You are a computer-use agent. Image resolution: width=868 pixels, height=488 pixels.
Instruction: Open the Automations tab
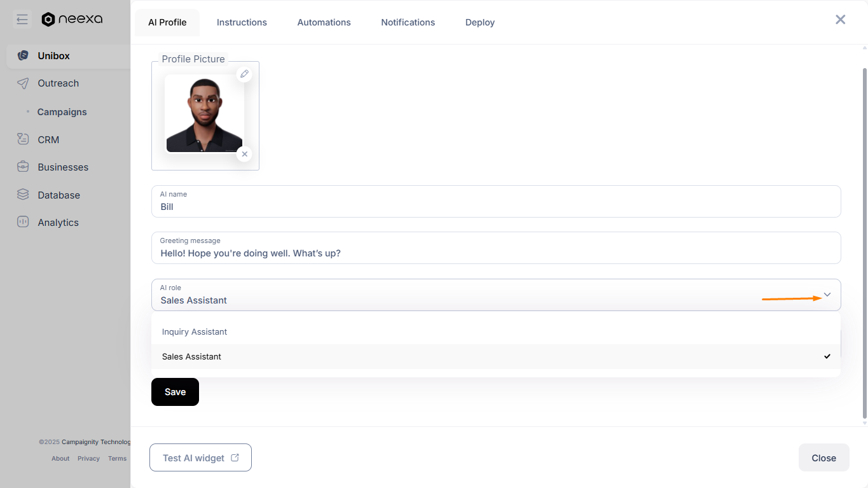[x=324, y=22]
